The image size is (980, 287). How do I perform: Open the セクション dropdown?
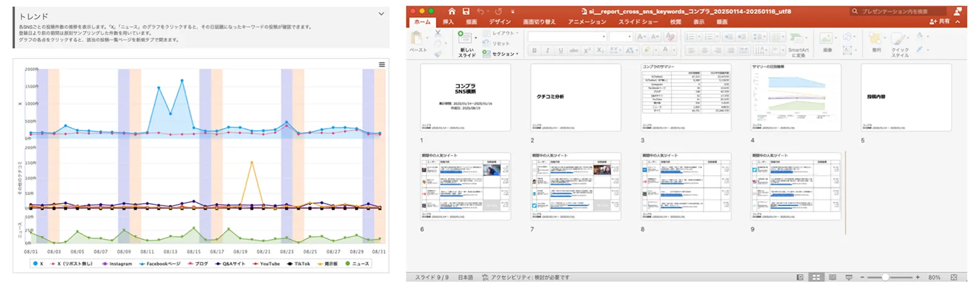pyautogui.click(x=503, y=54)
